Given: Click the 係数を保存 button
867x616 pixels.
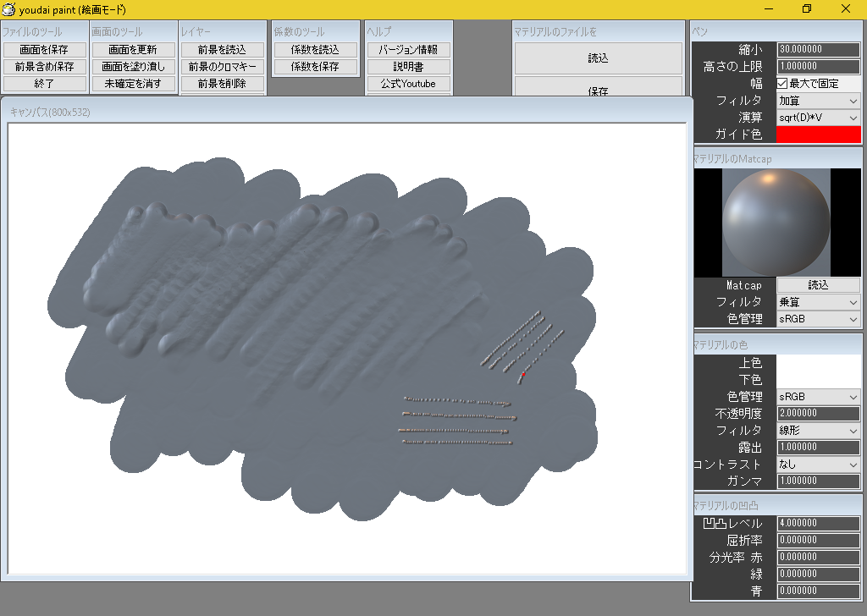Looking at the screenshot, I should pos(315,66).
